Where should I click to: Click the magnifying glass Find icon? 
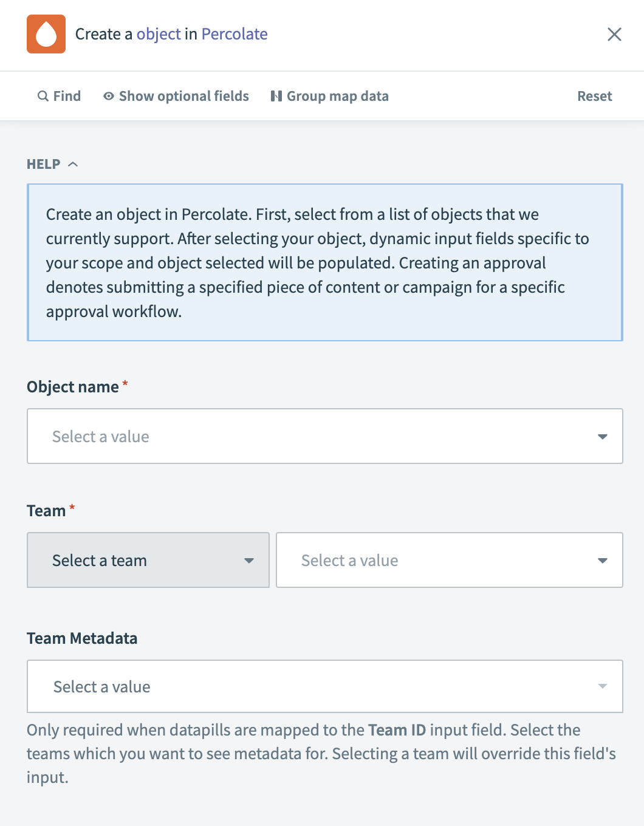pyautogui.click(x=42, y=96)
